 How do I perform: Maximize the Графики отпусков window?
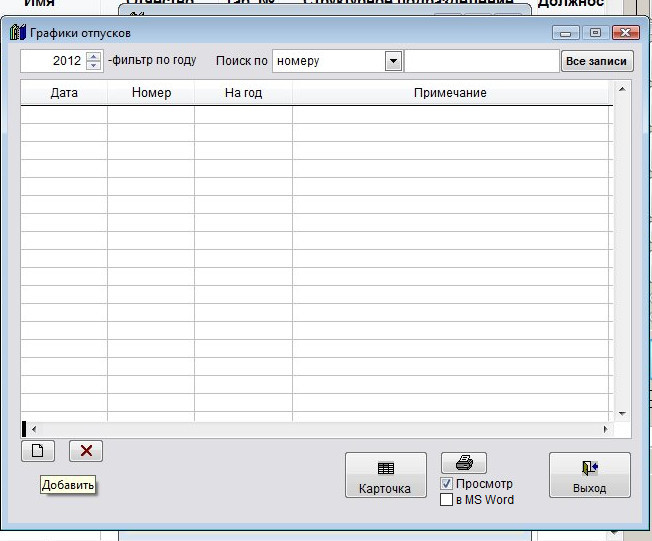pos(595,33)
